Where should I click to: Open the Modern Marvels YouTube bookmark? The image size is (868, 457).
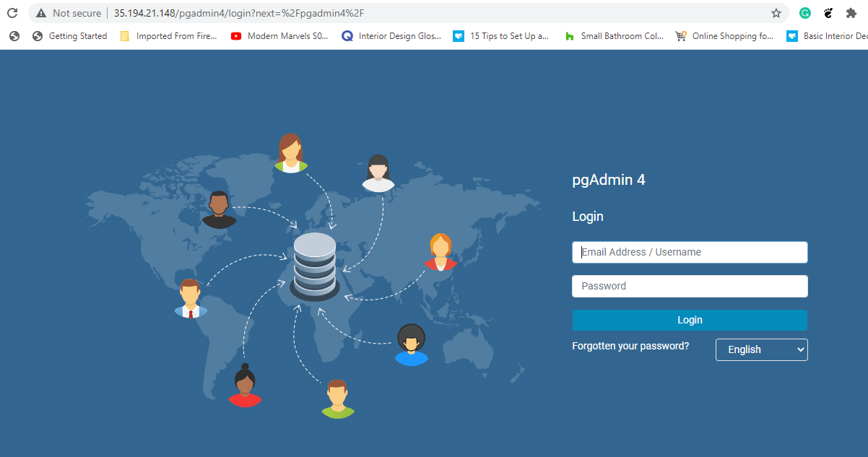tap(279, 36)
